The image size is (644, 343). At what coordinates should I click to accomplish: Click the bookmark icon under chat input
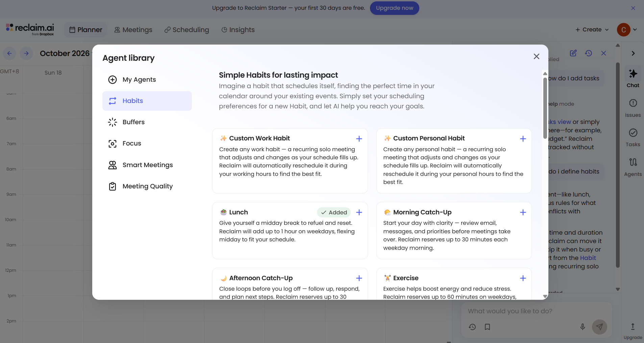(487, 327)
